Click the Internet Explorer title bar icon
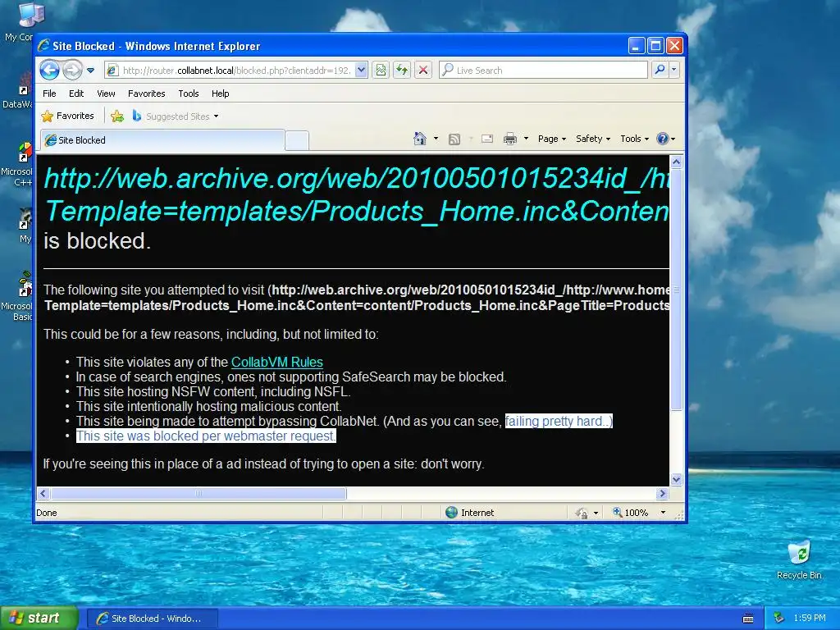Screen dimensions: 840x630 point(44,46)
